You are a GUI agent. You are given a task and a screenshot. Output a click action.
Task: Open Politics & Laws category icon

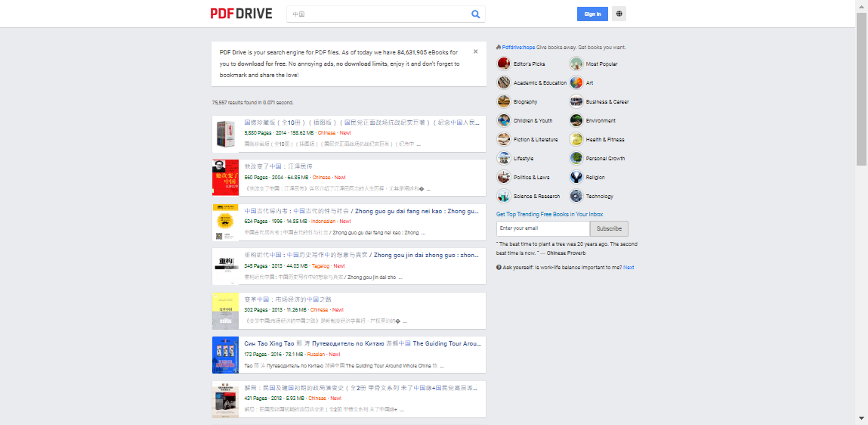(x=504, y=177)
